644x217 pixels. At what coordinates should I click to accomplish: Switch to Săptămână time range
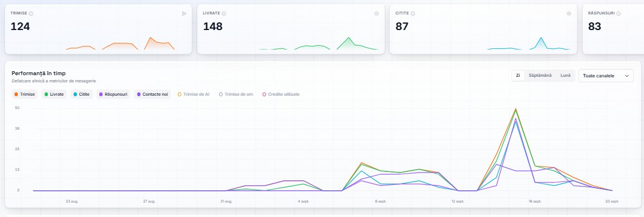click(x=540, y=76)
